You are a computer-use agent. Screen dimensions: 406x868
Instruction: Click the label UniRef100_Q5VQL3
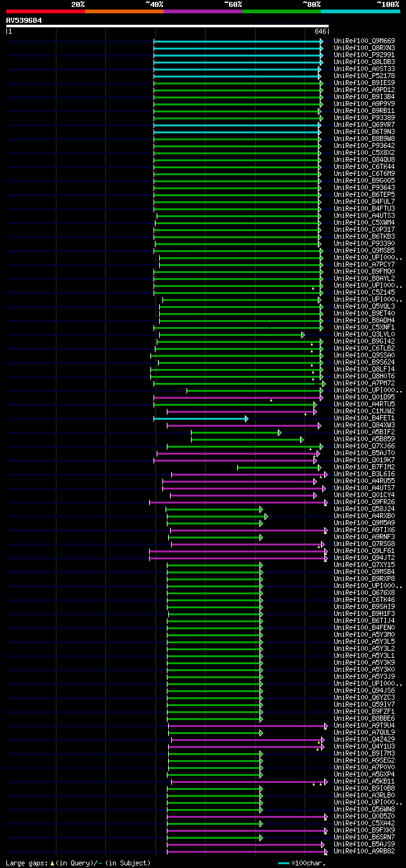364,307
